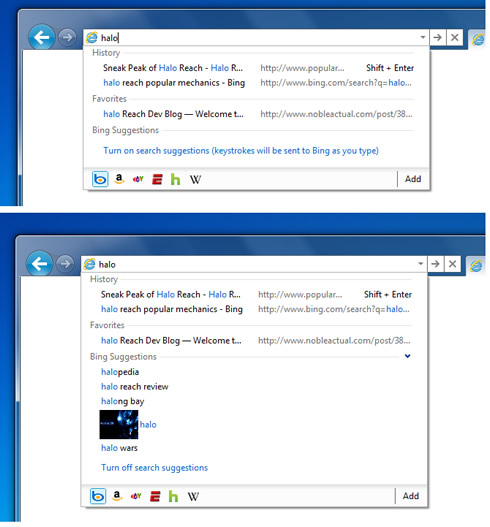The image size is (490, 527).
Task: Choose the halo reach review suggestion
Action: tap(135, 387)
